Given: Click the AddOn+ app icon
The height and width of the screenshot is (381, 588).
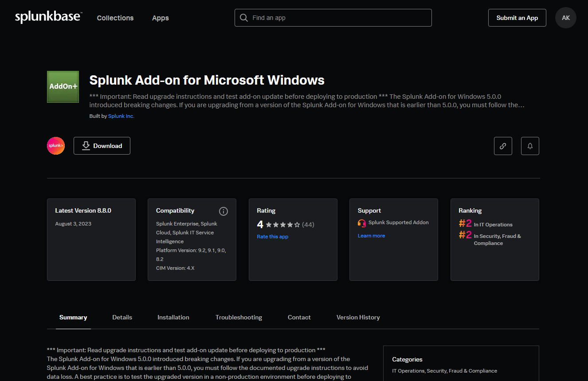Looking at the screenshot, I should (63, 87).
